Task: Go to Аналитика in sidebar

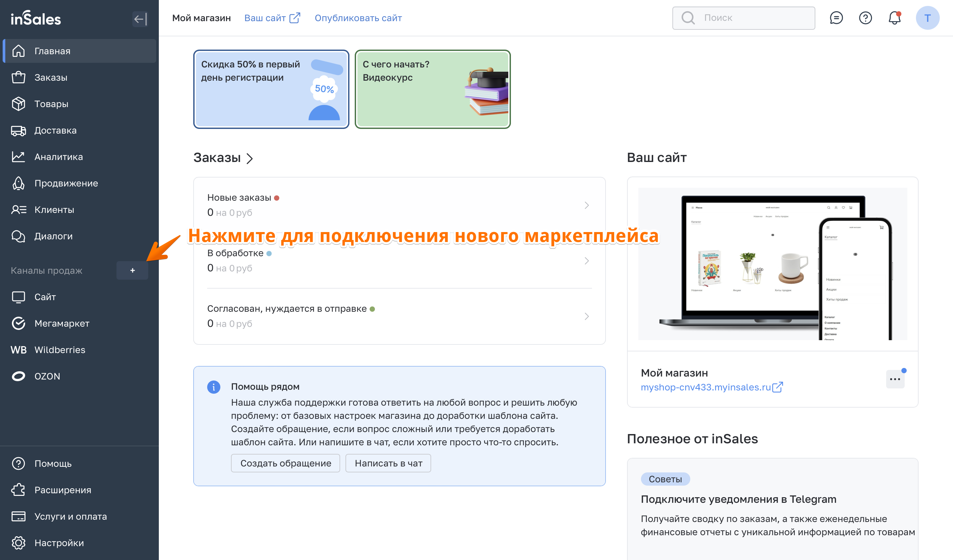Action: (x=59, y=157)
